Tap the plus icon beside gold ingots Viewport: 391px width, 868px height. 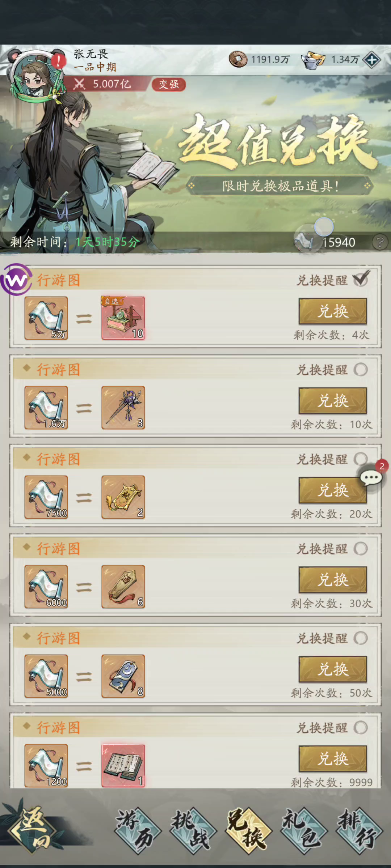pos(372,60)
